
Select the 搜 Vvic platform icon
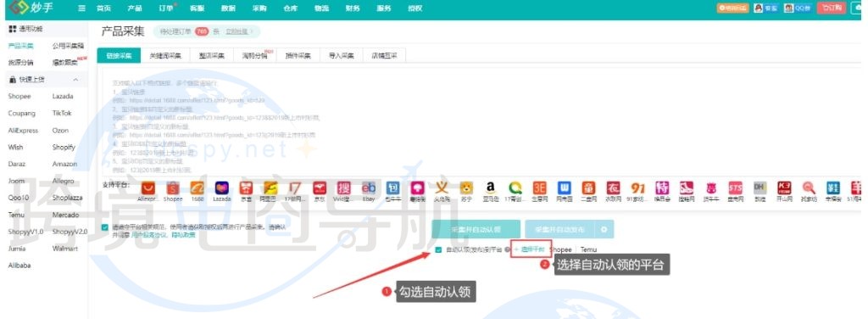coord(344,188)
